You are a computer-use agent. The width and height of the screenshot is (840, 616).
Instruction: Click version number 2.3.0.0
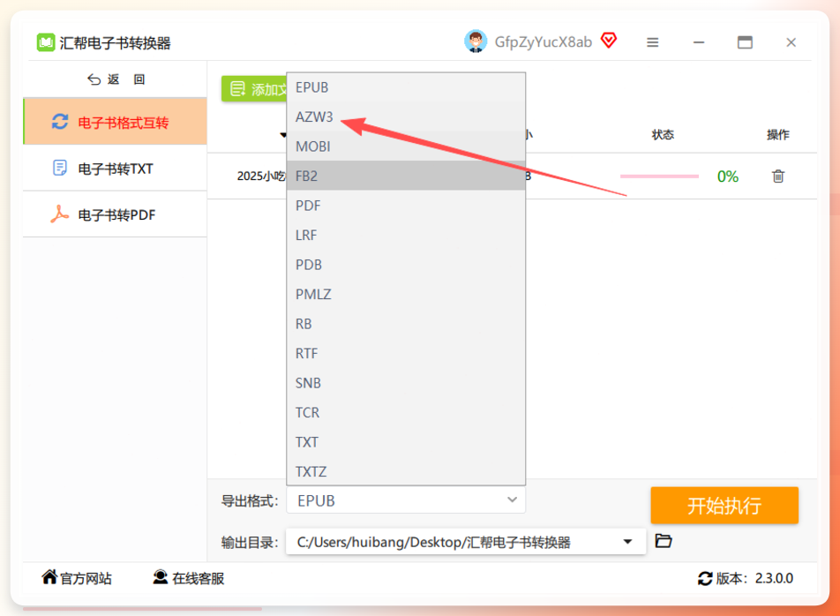[774, 579]
